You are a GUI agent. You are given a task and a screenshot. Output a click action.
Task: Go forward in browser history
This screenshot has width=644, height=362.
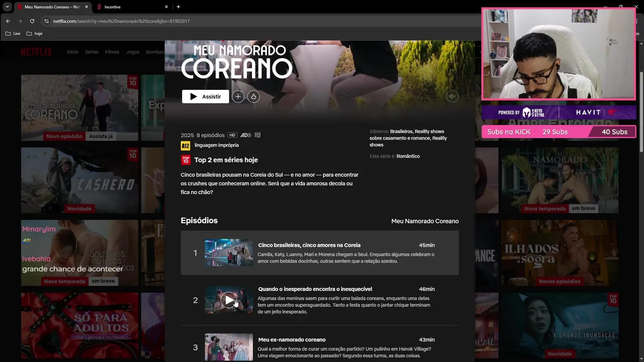pyautogui.click(x=20, y=21)
